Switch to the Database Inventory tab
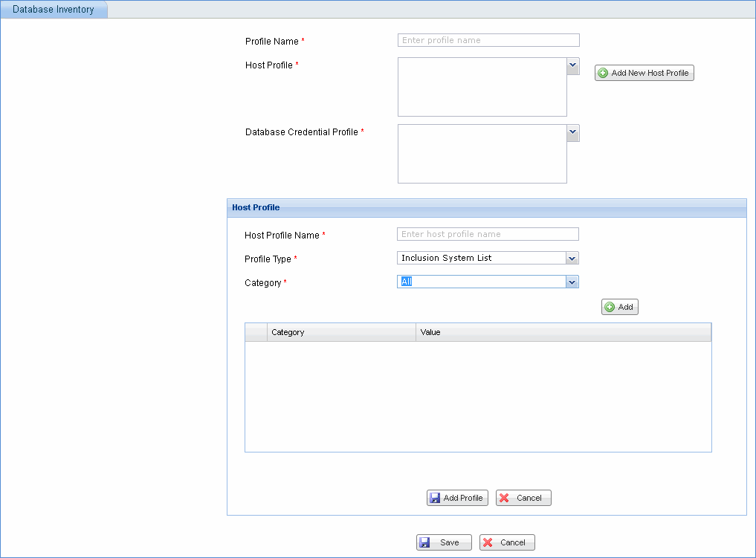Viewport: 756px width, 558px height. tap(54, 10)
